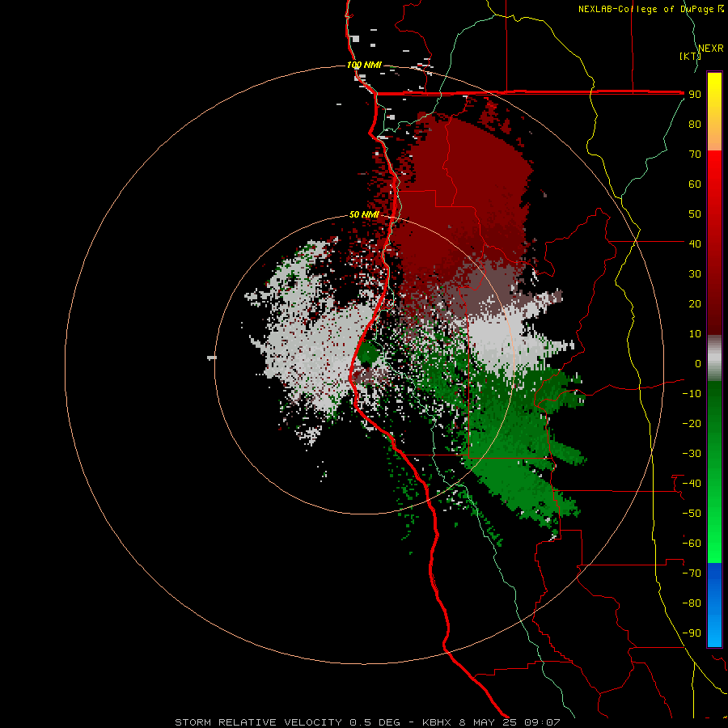Select the -60 value on the velocity scale
The width and height of the screenshot is (728, 728).
pyautogui.click(x=692, y=544)
